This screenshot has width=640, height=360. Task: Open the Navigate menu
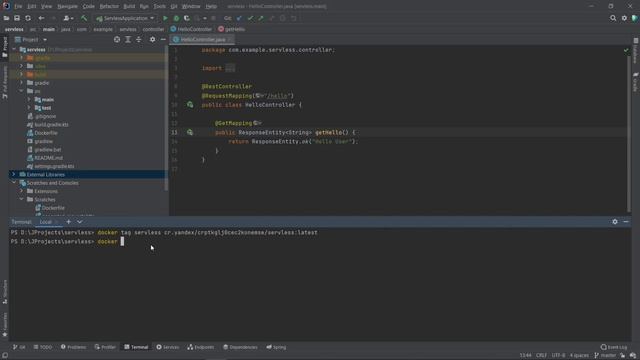pos(67,6)
